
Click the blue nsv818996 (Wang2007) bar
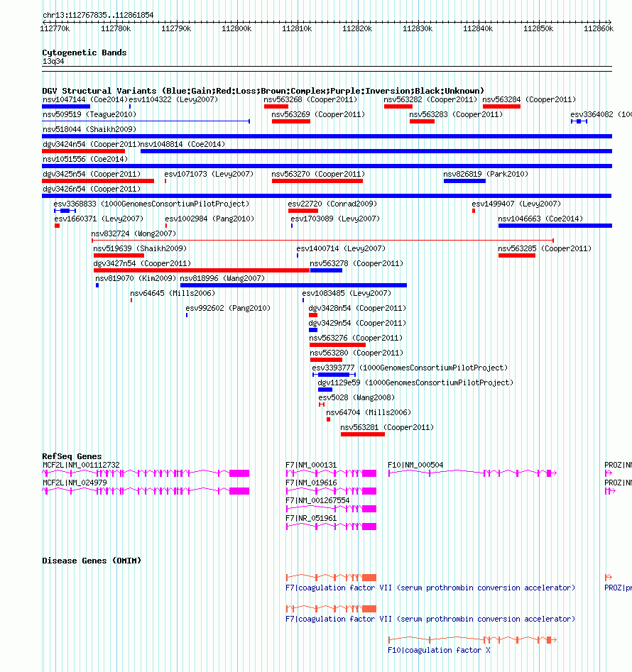coord(293,285)
